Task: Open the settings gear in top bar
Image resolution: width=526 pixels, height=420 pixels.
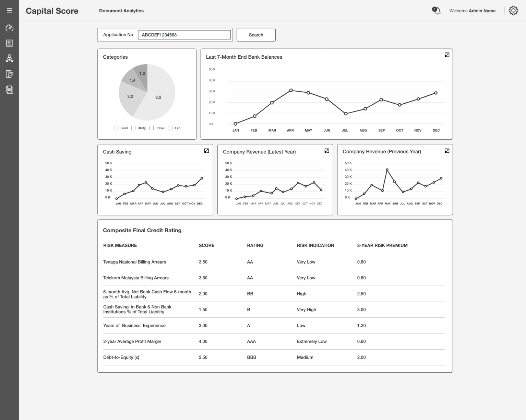Action: [513, 10]
